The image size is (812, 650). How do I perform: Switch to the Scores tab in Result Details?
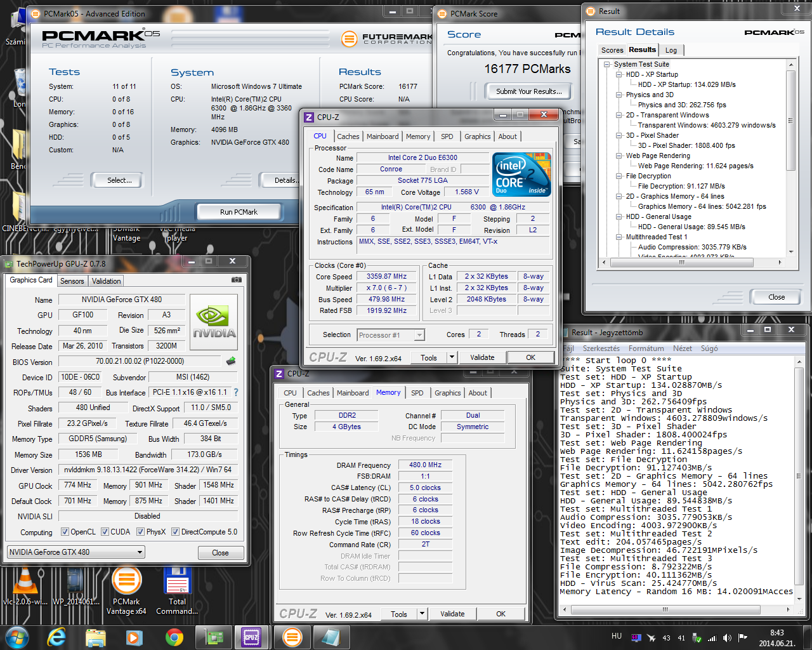click(x=612, y=50)
